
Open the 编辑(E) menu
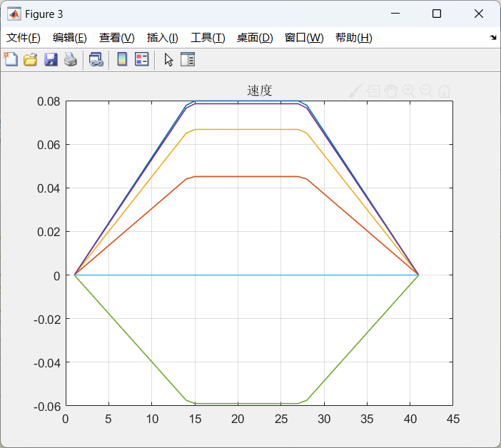point(70,38)
